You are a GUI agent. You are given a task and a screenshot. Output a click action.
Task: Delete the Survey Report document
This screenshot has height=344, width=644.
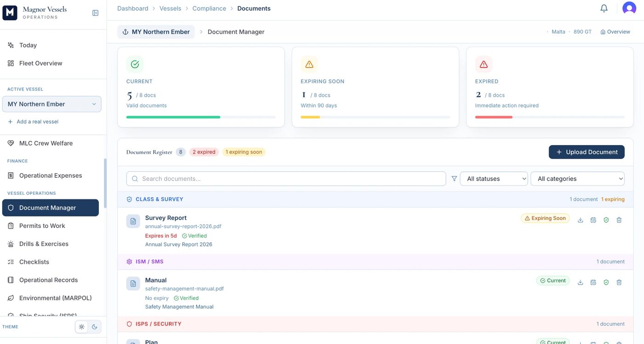[x=619, y=220]
